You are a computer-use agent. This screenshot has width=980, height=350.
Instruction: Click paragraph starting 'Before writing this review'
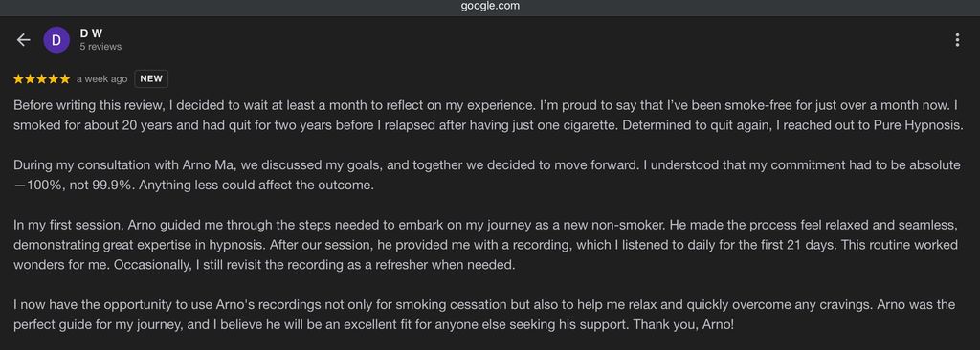[x=489, y=115]
